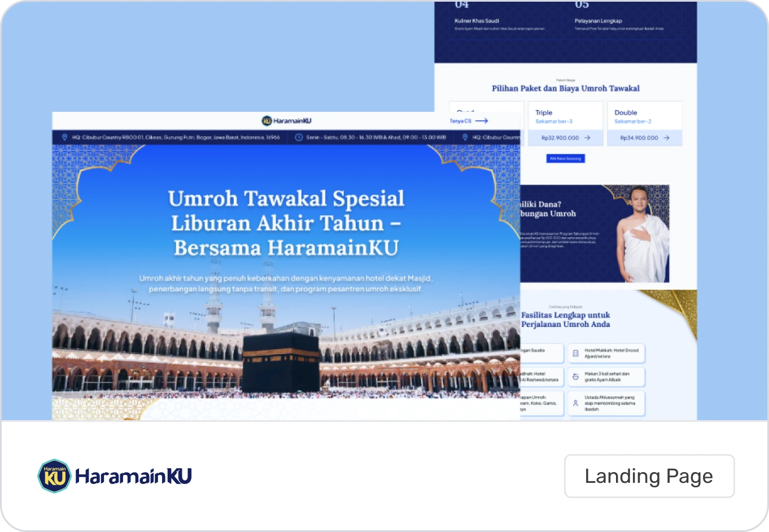Click the clock icon beside opening hours
This screenshot has width=769, height=532.
click(299, 137)
